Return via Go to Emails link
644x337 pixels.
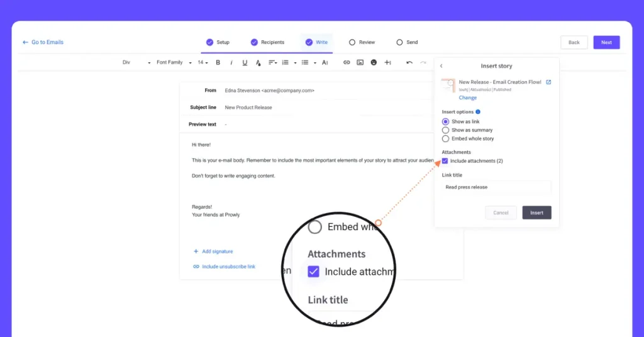tap(43, 42)
